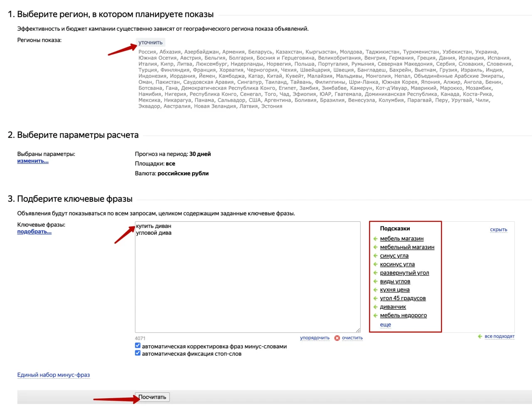Click the green arrow beside "мебель недорого"
Viewport: 532px width, 409px height.
(x=375, y=315)
